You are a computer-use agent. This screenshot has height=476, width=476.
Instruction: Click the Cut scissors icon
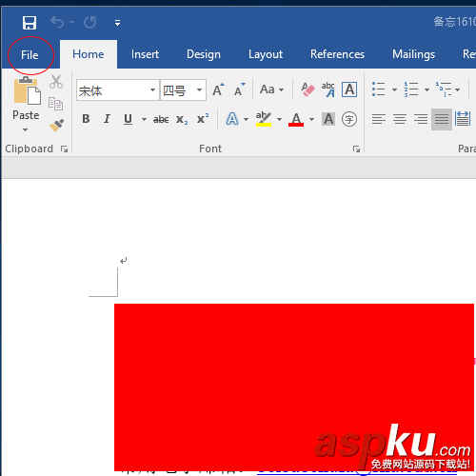(56, 82)
